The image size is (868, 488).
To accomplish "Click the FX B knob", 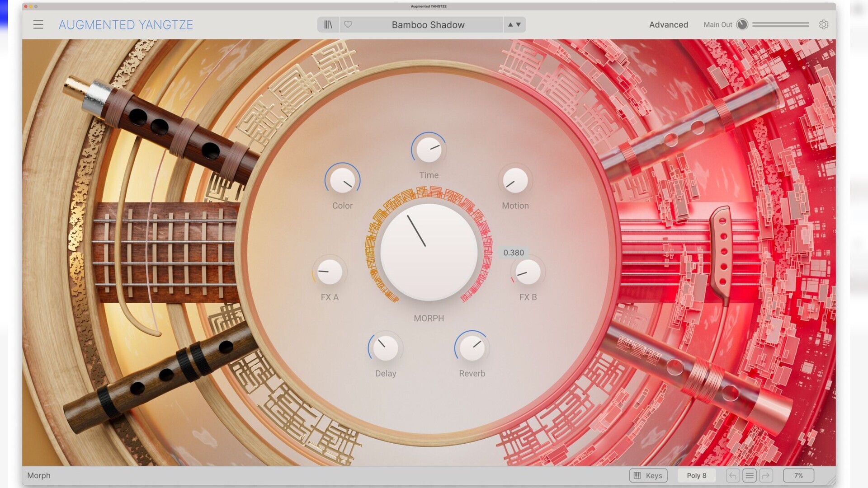I will pyautogui.click(x=528, y=272).
